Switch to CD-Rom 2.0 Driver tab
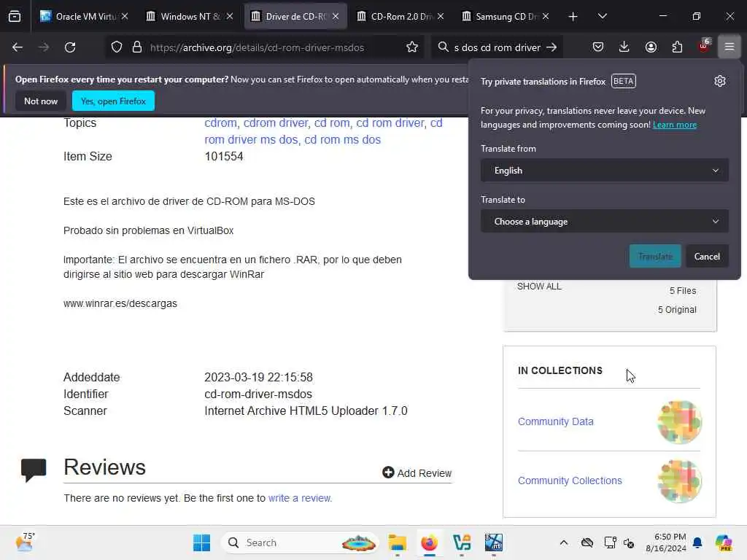The width and height of the screenshot is (747, 560). click(400, 17)
